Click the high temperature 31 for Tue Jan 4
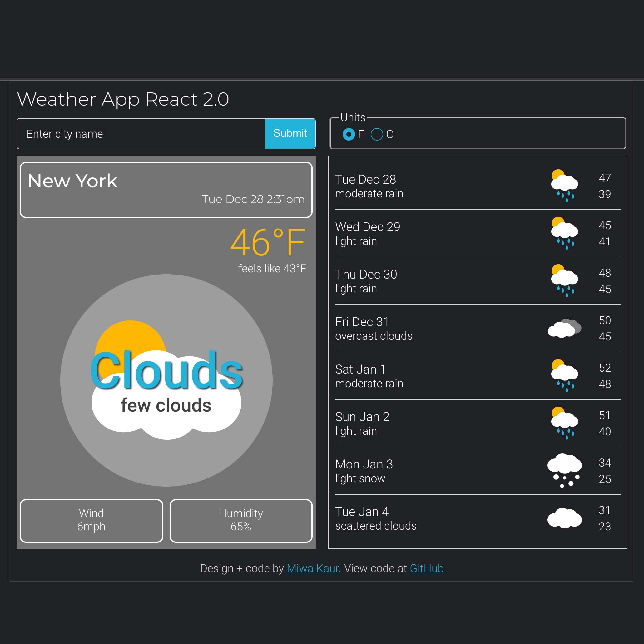This screenshot has height=644, width=644. [x=604, y=510]
